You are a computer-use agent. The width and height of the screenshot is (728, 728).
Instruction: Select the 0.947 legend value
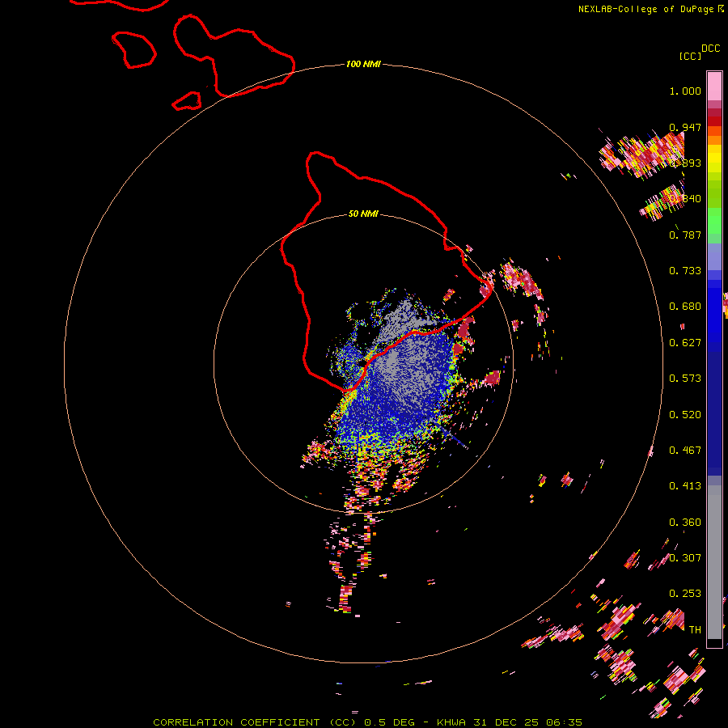click(685, 127)
